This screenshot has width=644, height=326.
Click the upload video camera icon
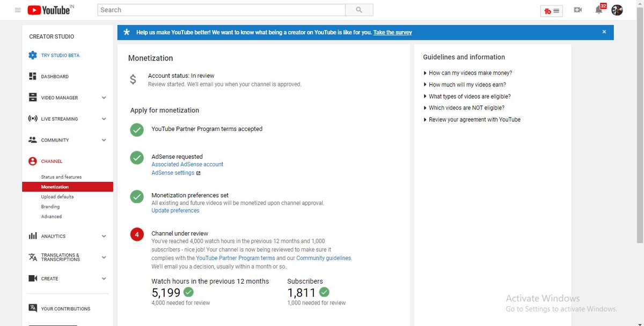[578, 10]
